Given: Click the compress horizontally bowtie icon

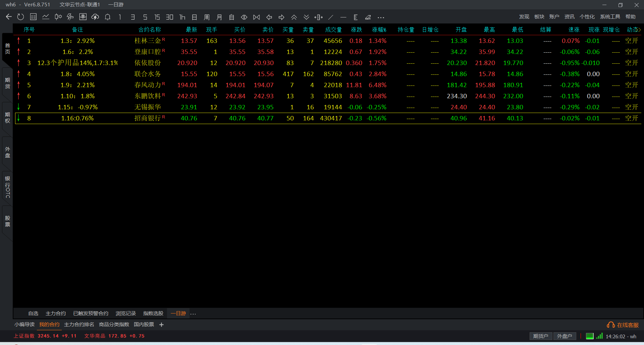Looking at the screenshot, I should coord(257,17).
